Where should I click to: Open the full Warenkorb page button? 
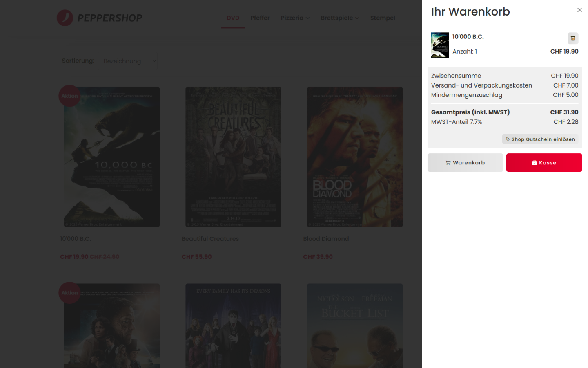[465, 163]
